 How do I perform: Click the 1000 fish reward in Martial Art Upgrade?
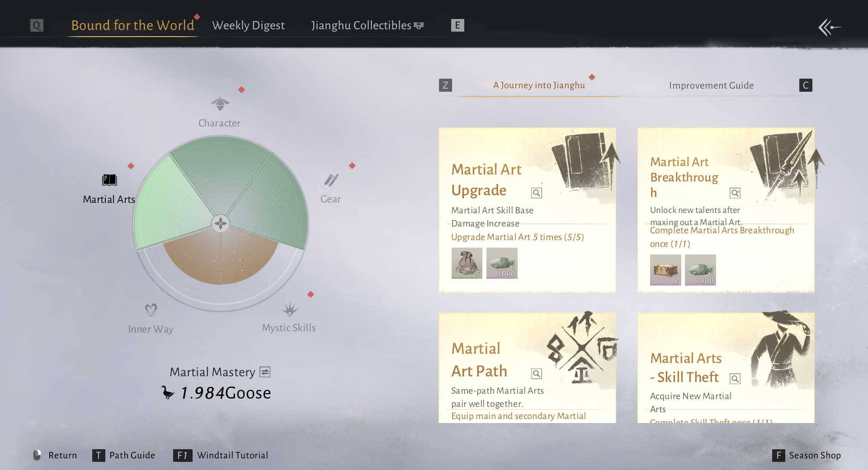[502, 263]
